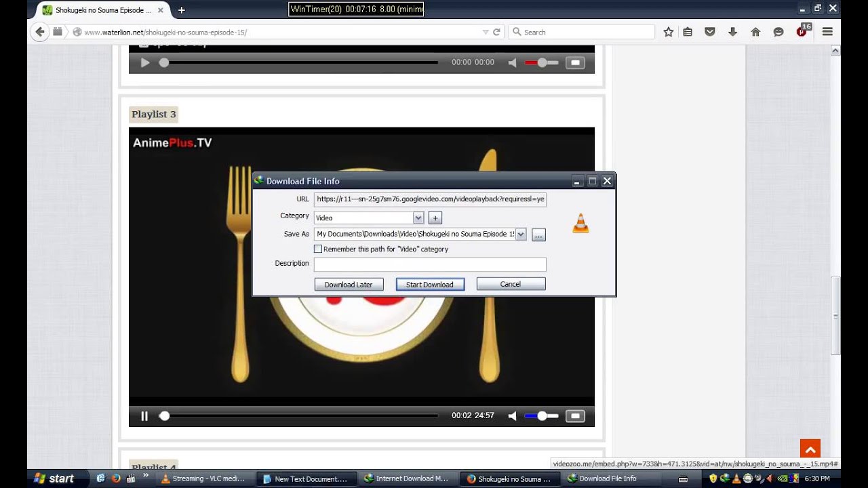This screenshot has width=868, height=488.
Task: Open the Firefox hamburger menu
Action: coord(827,32)
